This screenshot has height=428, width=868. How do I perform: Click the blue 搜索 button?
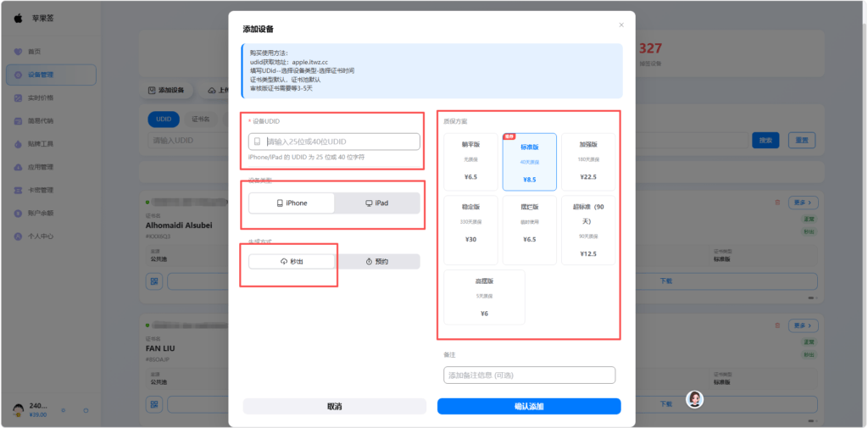pyautogui.click(x=765, y=140)
